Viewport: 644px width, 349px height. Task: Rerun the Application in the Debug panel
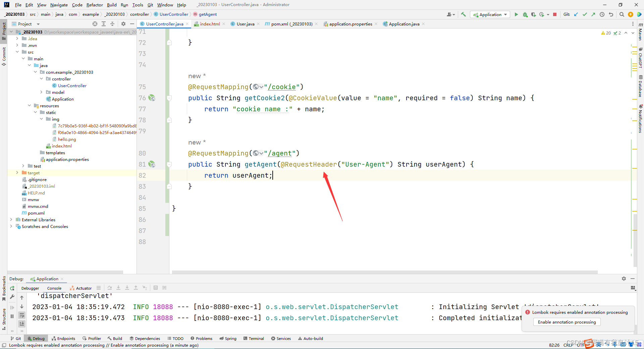pyautogui.click(x=12, y=288)
